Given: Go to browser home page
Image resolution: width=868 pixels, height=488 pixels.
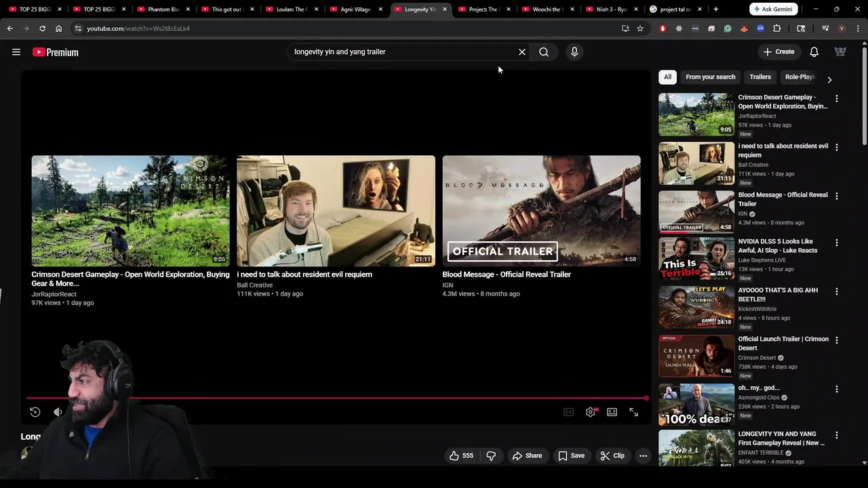Looking at the screenshot, I should click(x=58, y=28).
